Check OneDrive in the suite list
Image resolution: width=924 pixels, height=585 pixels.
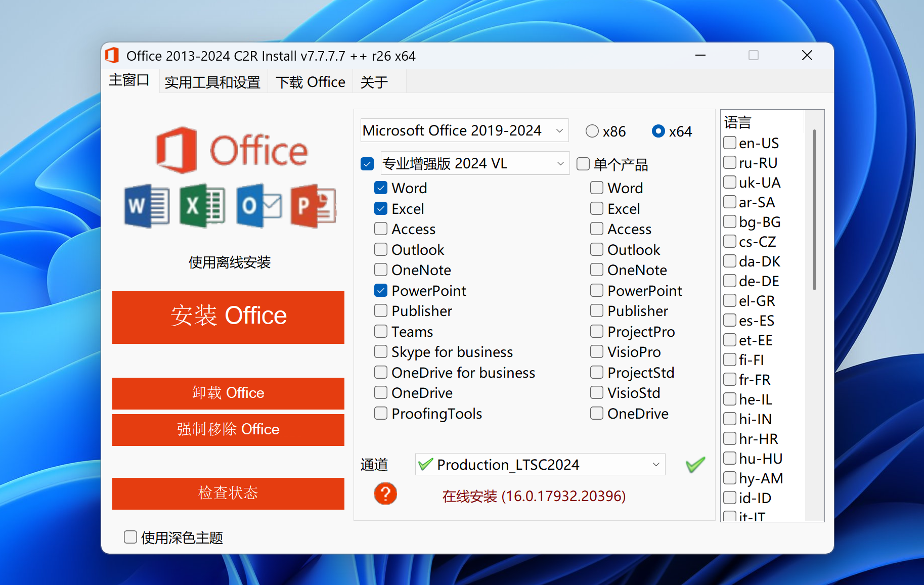pyautogui.click(x=381, y=392)
